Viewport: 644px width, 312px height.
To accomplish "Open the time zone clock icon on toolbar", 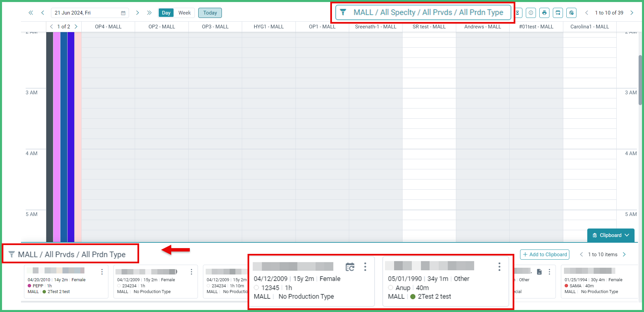I will (x=571, y=13).
